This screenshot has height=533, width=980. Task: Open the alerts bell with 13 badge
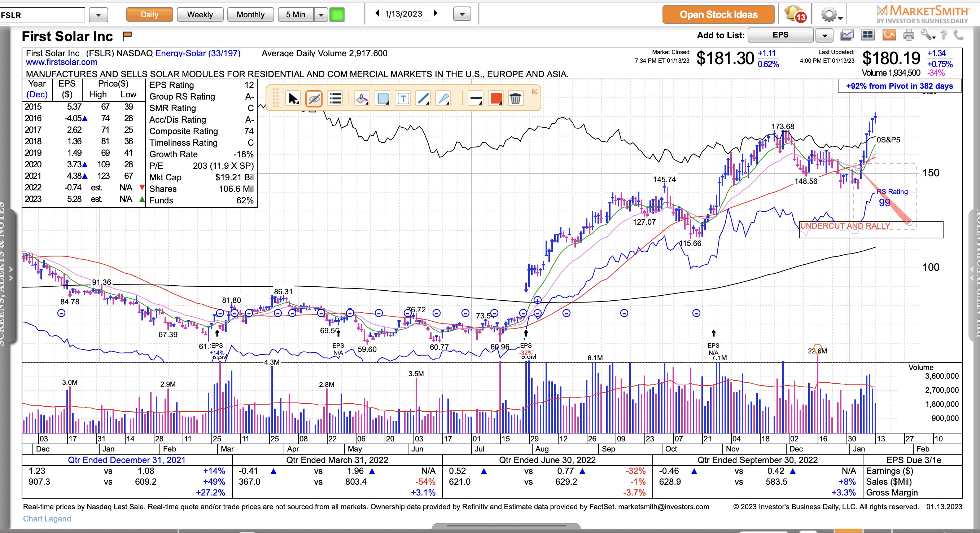click(796, 14)
